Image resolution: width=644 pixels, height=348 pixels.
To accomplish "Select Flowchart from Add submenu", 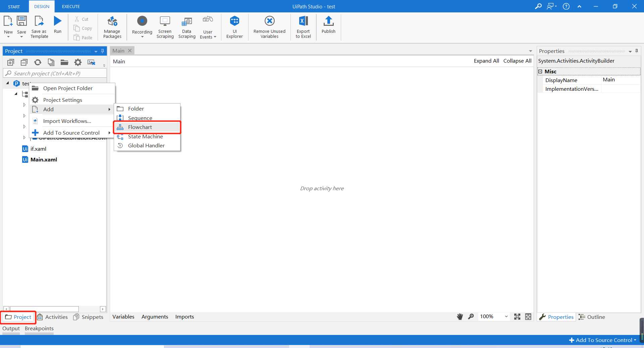I will click(147, 127).
